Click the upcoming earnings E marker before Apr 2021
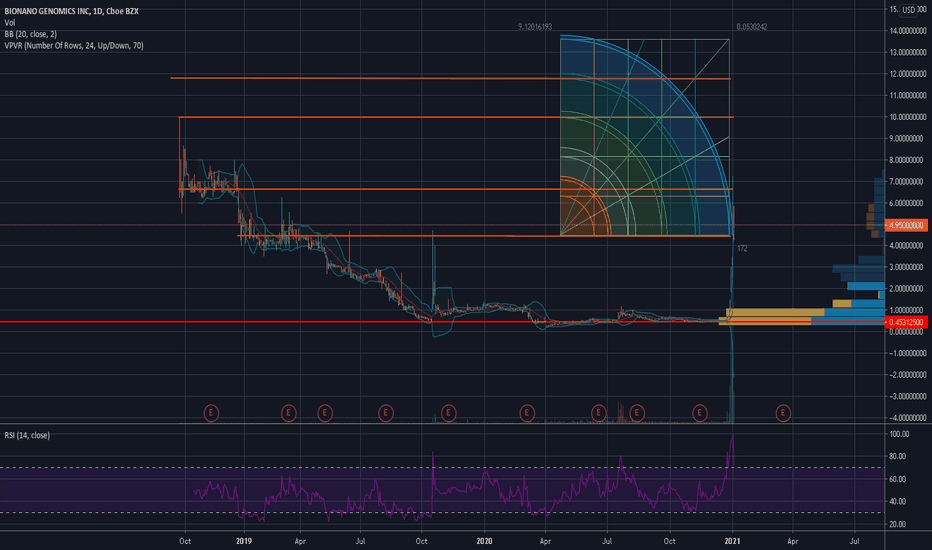The width and height of the screenshot is (932, 550). point(783,413)
